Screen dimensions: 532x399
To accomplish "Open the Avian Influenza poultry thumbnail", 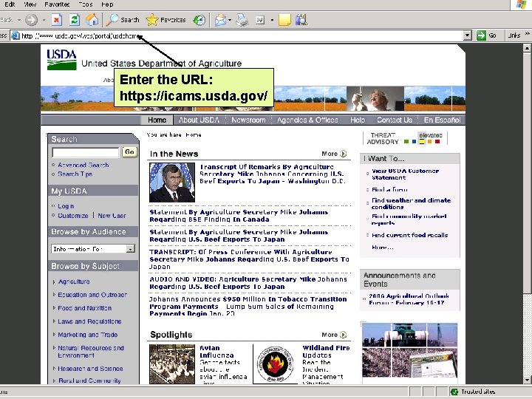I will [172, 364].
